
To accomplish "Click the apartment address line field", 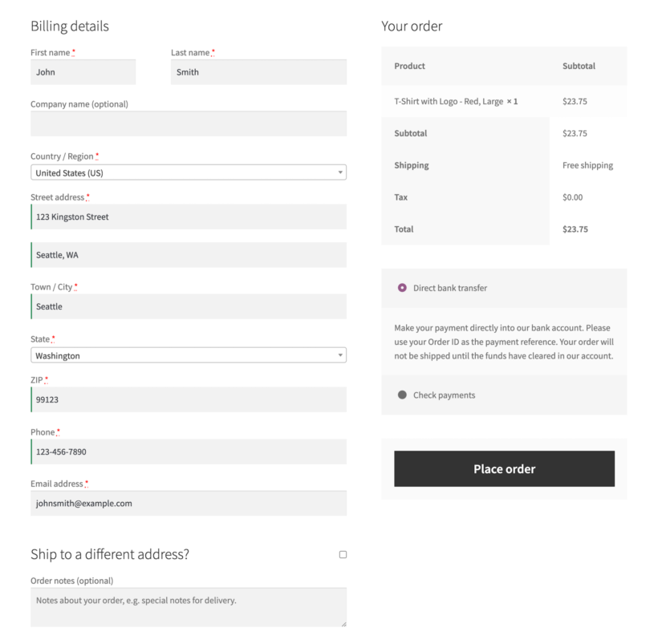I will coord(188,254).
